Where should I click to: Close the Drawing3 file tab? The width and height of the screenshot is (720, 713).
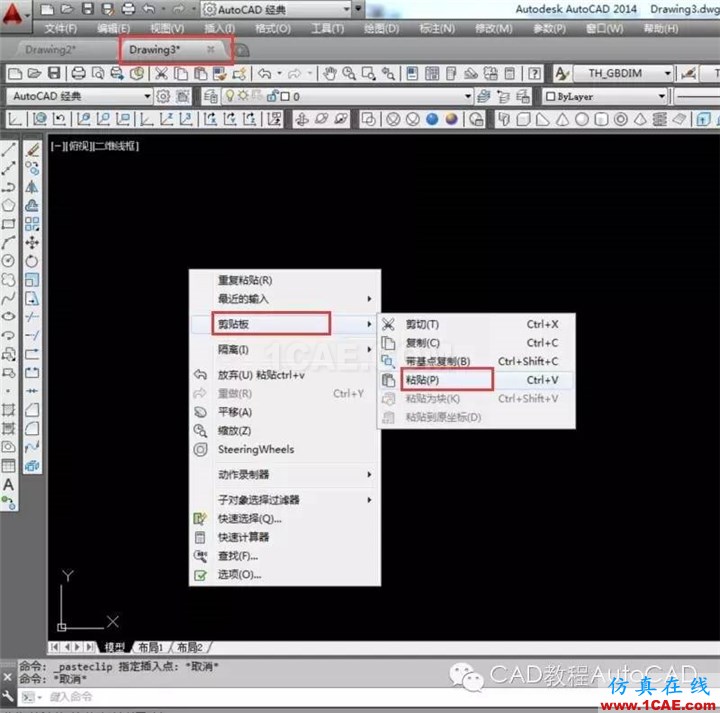210,49
